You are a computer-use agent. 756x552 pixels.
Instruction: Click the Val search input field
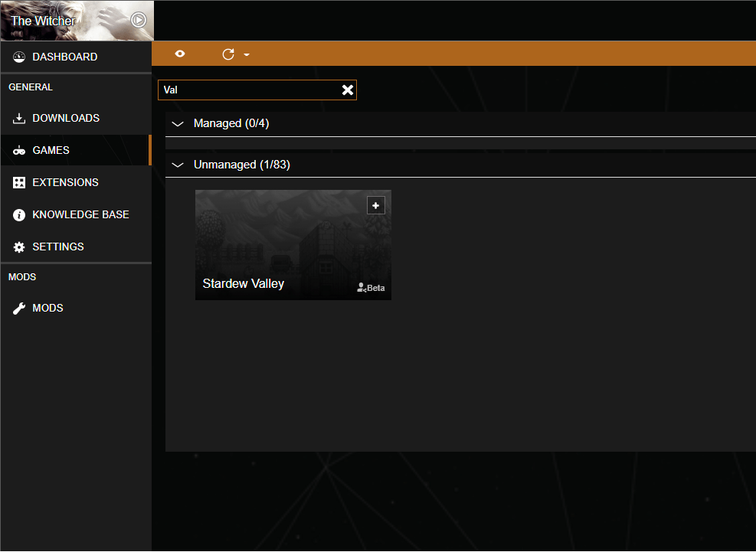point(245,90)
